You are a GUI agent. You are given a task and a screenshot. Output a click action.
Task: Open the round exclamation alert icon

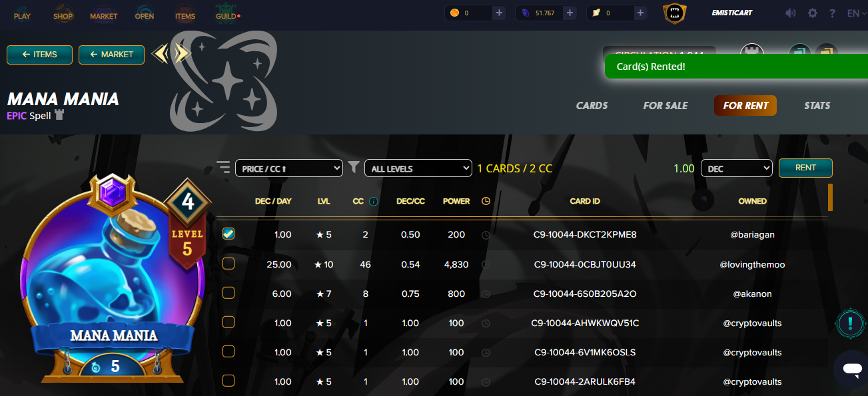[x=850, y=323]
